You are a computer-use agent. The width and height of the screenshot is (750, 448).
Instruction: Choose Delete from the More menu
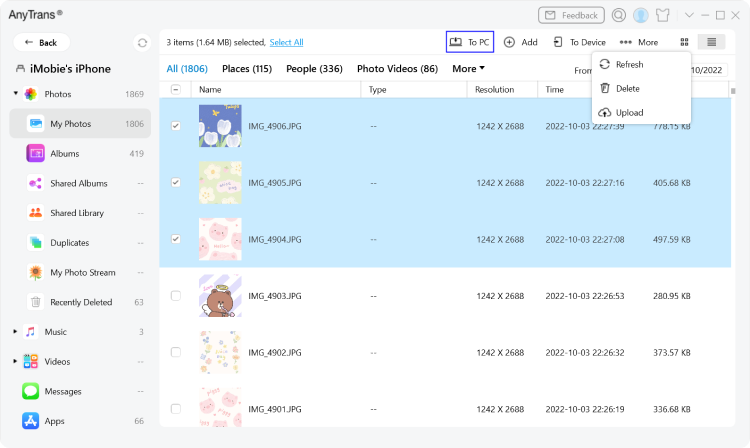(628, 88)
